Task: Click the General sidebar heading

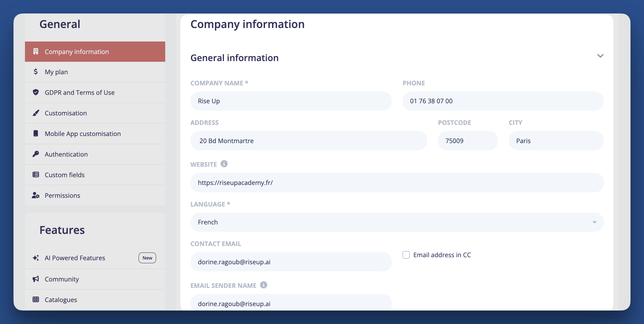Action: (x=60, y=24)
